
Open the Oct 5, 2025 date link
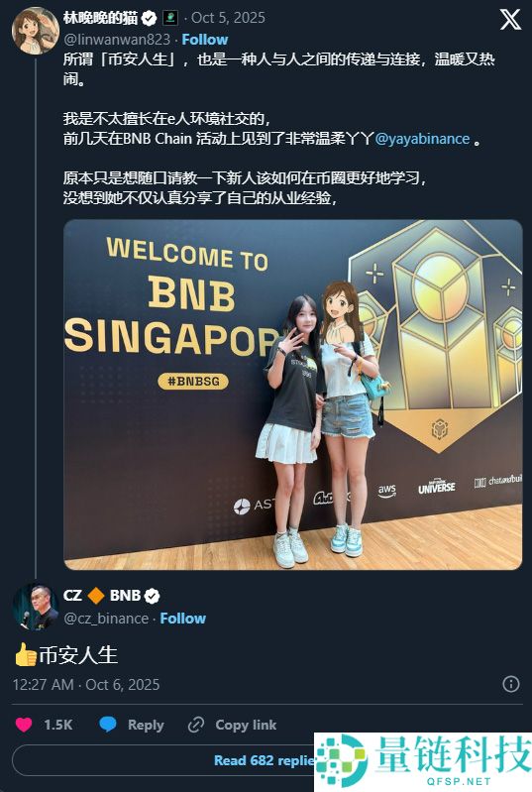click(228, 18)
